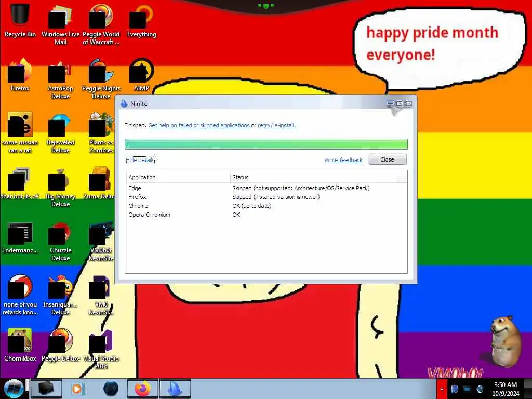Click the retry/re-install link
532x399 pixels.
pos(276,125)
